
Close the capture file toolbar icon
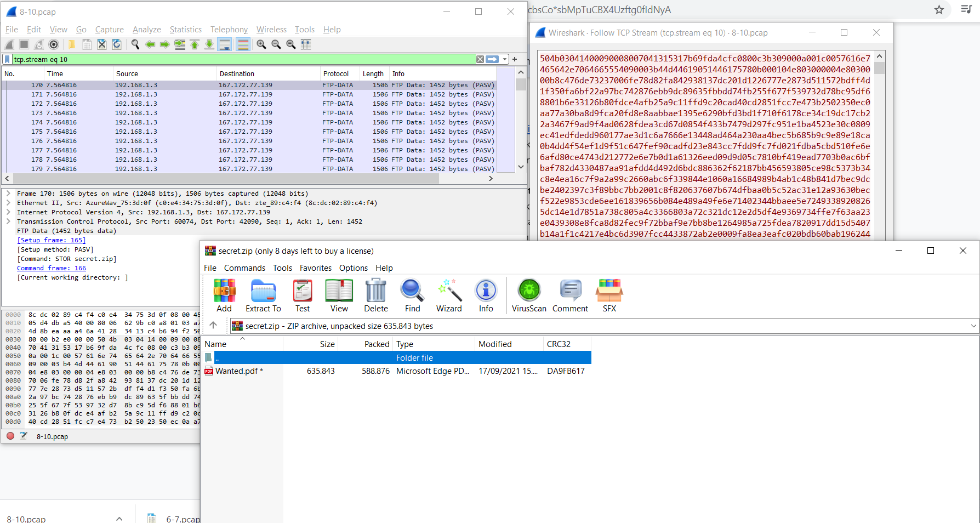tap(101, 44)
